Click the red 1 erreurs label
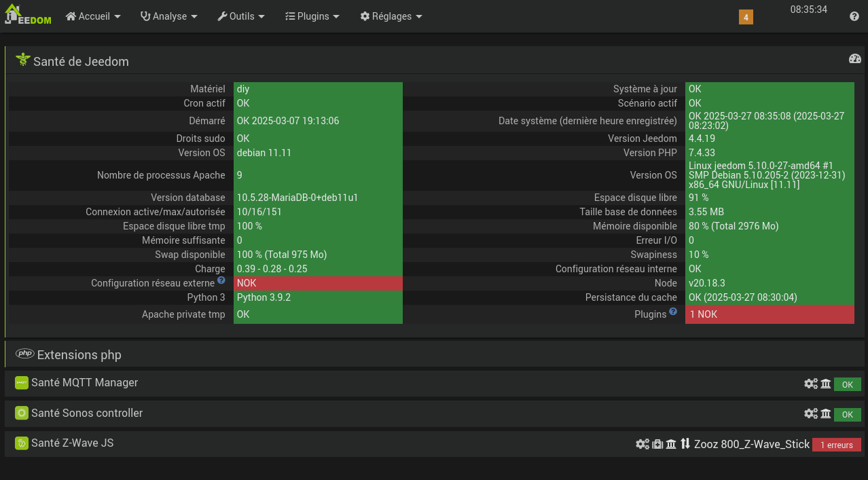The height and width of the screenshot is (480, 868). [836, 445]
